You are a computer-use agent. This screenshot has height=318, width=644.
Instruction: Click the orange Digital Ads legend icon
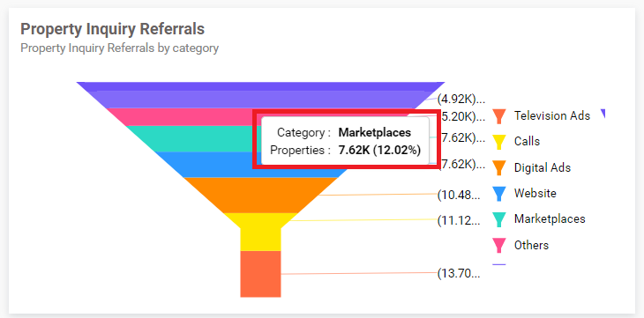pyautogui.click(x=499, y=168)
